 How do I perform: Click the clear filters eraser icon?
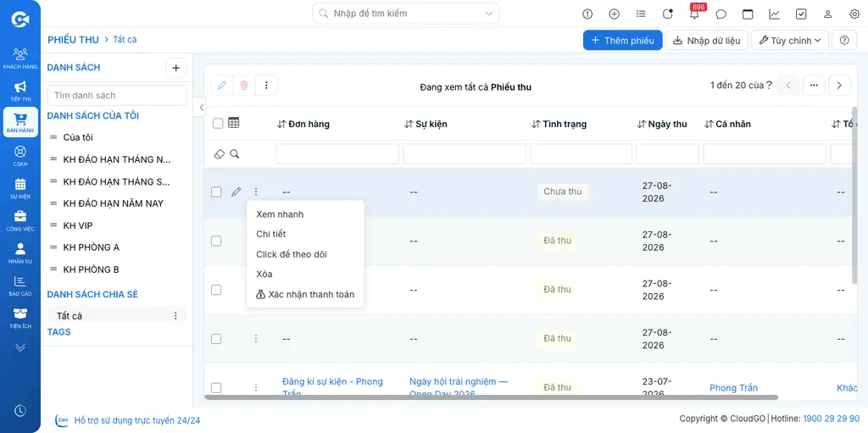click(220, 154)
